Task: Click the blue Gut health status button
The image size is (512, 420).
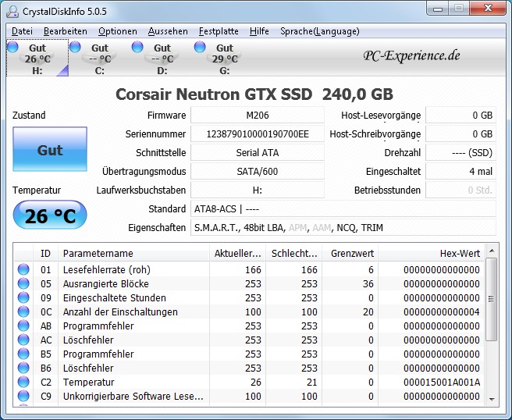Action: (x=50, y=150)
